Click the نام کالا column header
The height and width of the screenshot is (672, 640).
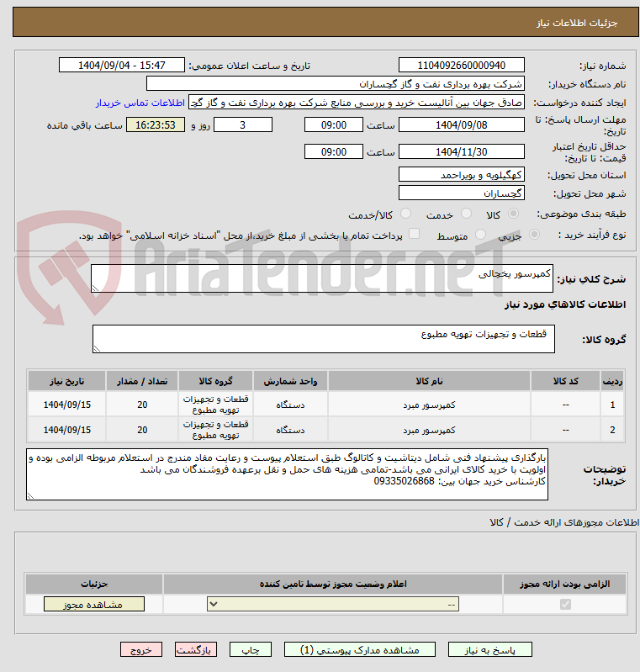(429, 381)
